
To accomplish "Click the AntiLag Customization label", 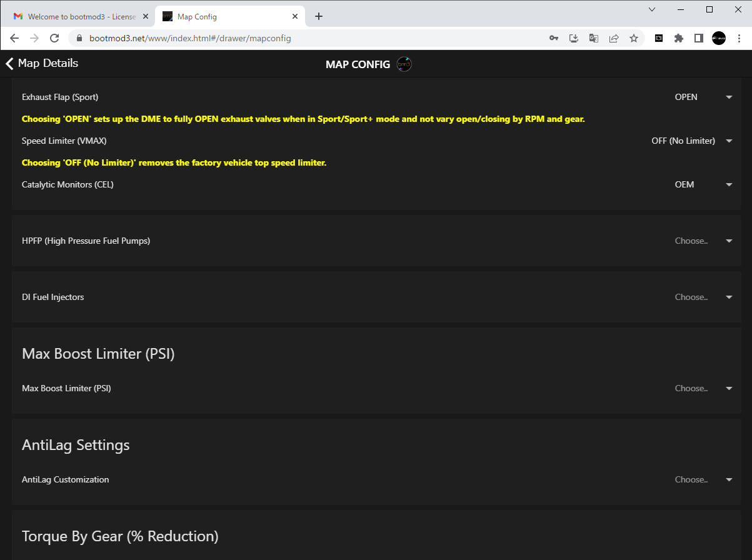I will [x=66, y=479].
